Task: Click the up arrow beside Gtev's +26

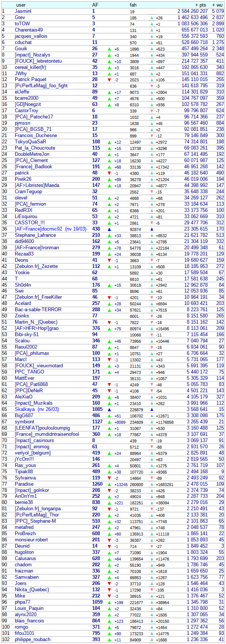Action: 152,18
